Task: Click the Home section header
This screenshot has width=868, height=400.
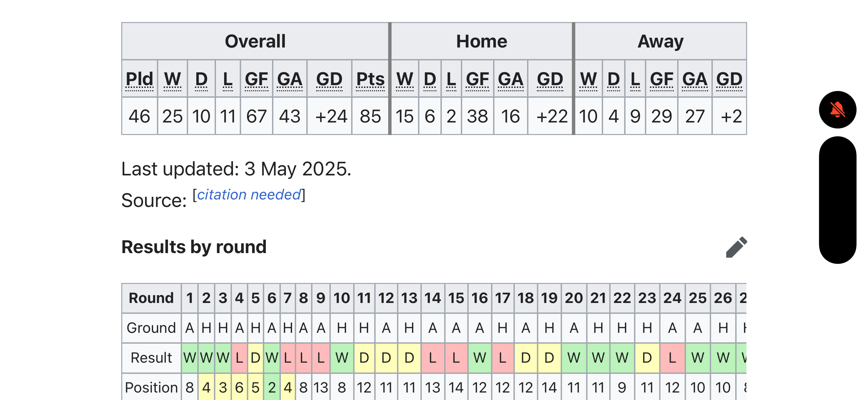Action: point(482,41)
